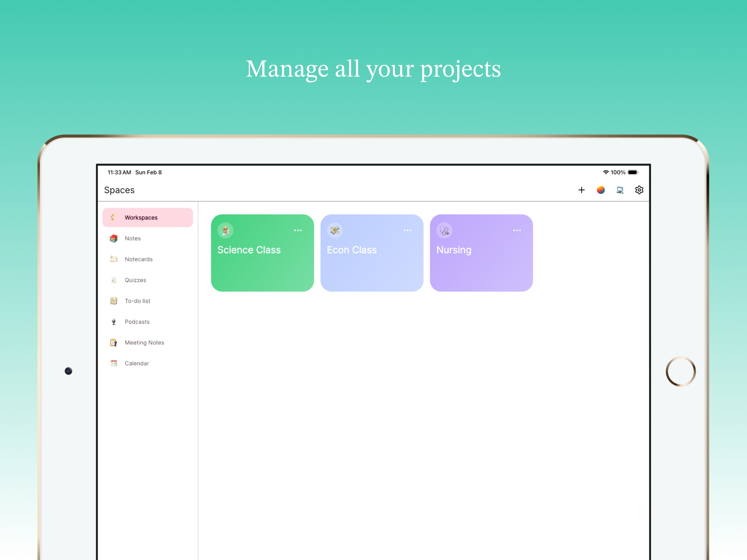Viewport: 747px width, 560px height.
Task: Open the rainbow color theme picker
Action: 600,190
